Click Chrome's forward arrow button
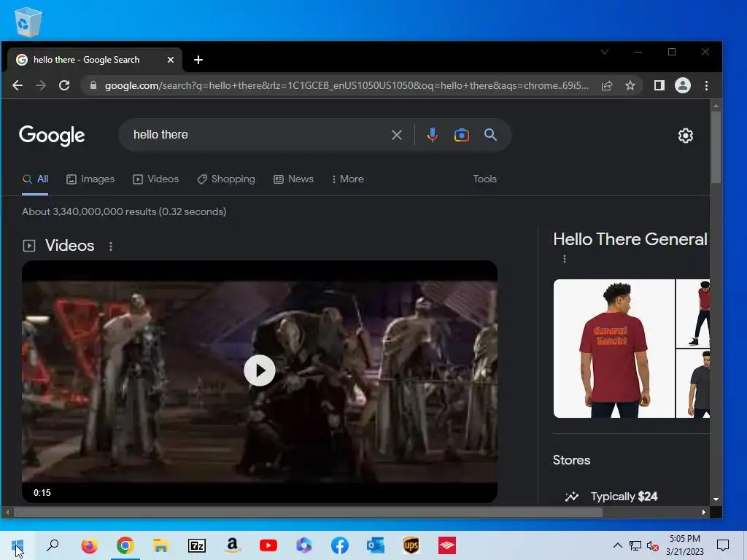Image resolution: width=747 pixels, height=560 pixels. tap(41, 86)
